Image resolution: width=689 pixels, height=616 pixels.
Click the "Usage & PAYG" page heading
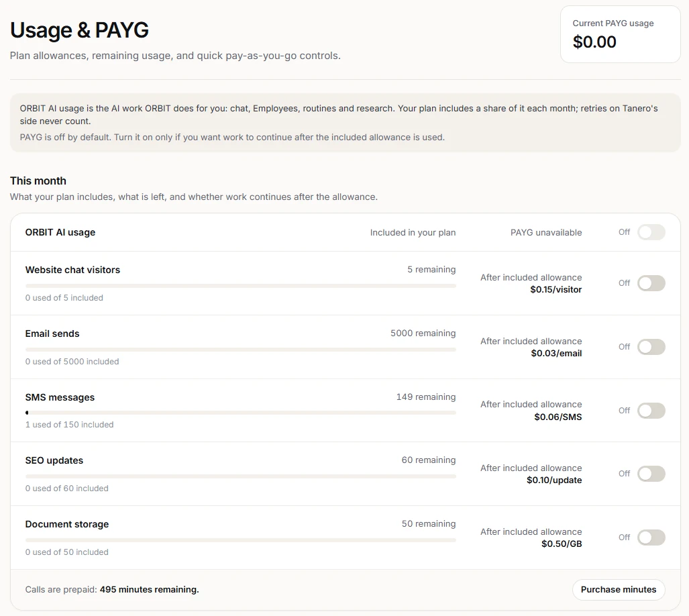pyautogui.click(x=80, y=30)
